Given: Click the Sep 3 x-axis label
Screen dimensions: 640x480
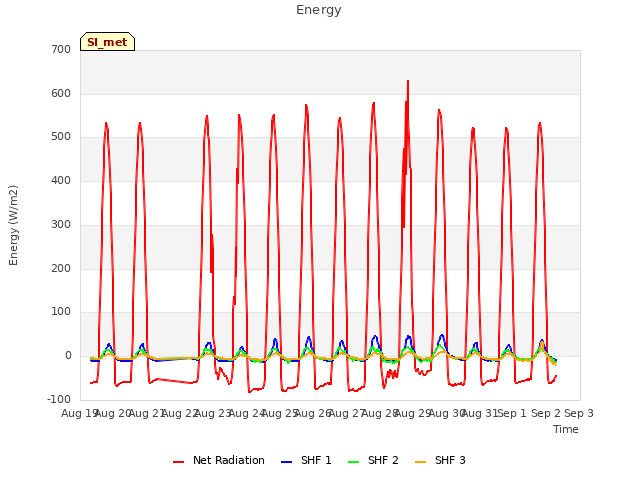Looking at the screenshot, I should 579,413.
